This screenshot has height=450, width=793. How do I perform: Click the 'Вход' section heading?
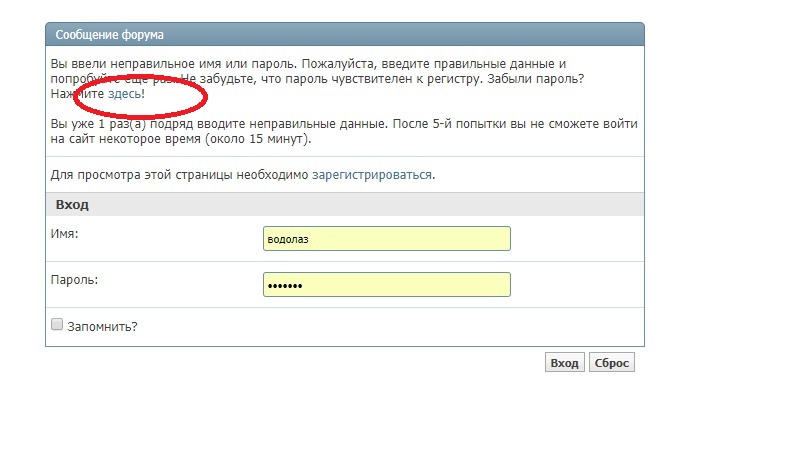point(71,204)
